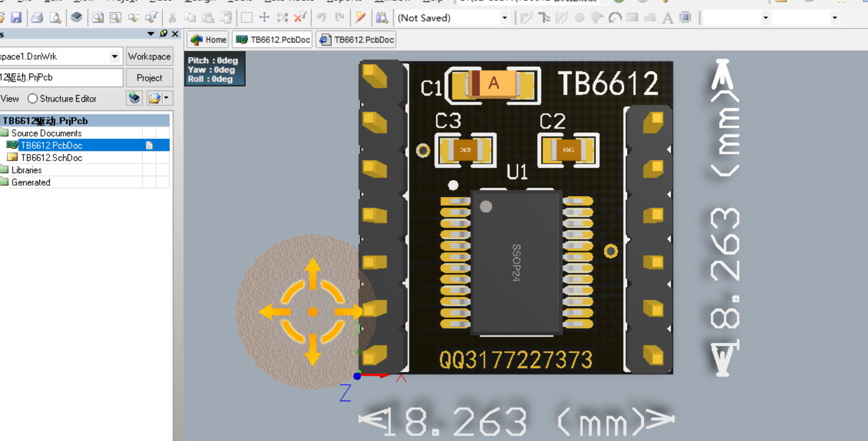Screen dimensions: 868x441
Task: Open first empty combo box after Place Component
Action: coord(737,18)
